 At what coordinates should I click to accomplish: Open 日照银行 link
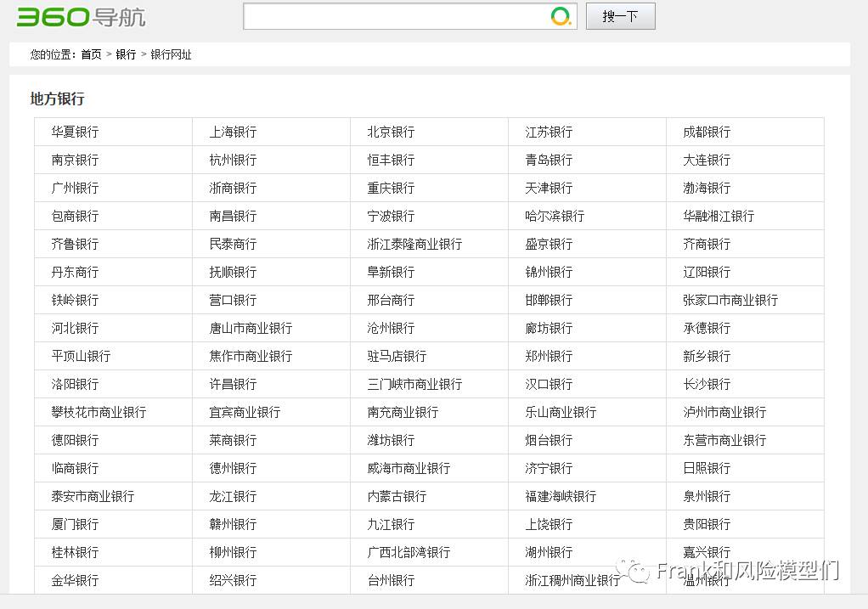(x=707, y=468)
